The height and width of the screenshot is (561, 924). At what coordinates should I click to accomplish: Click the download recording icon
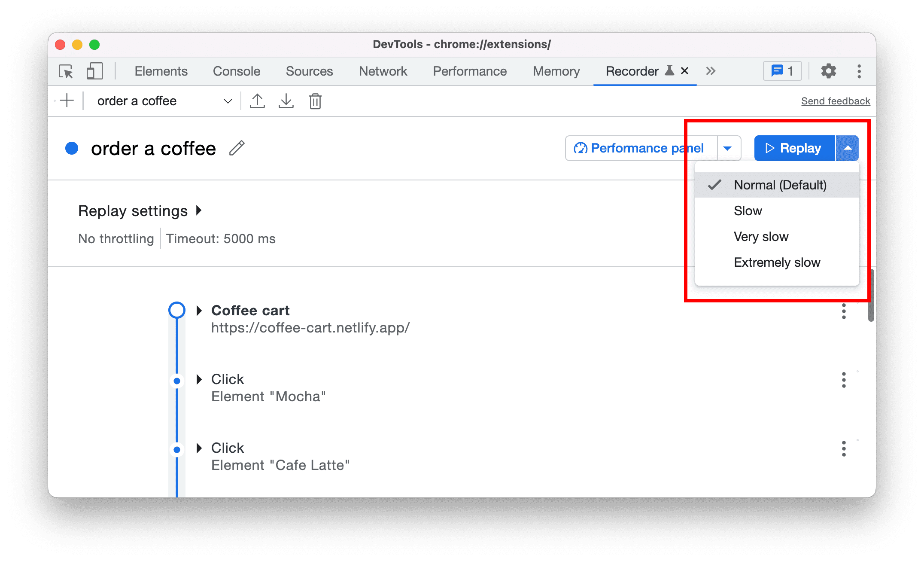click(x=286, y=101)
